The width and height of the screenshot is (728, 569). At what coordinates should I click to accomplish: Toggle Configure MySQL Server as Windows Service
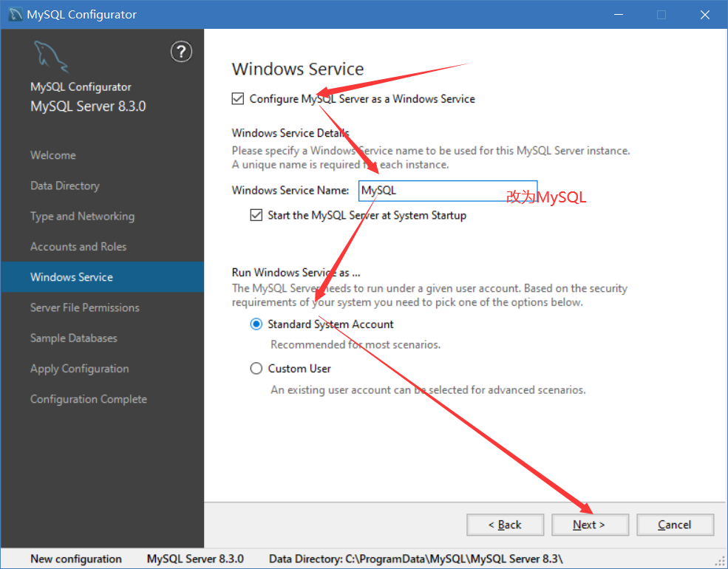238,99
